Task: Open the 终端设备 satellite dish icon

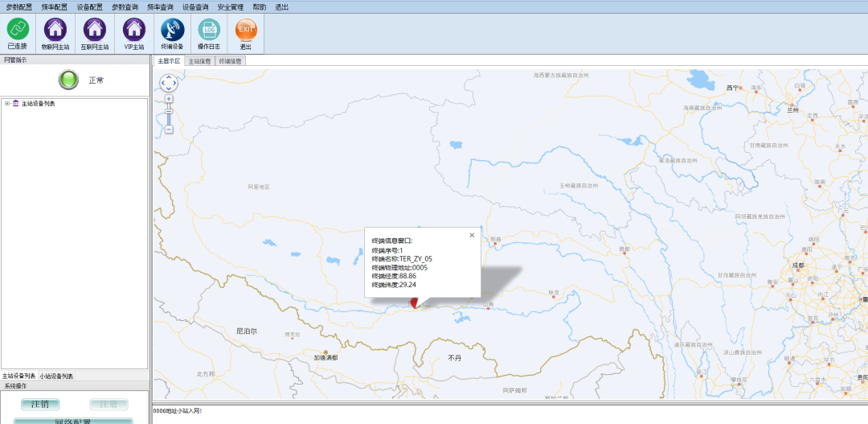Action: click(x=172, y=29)
